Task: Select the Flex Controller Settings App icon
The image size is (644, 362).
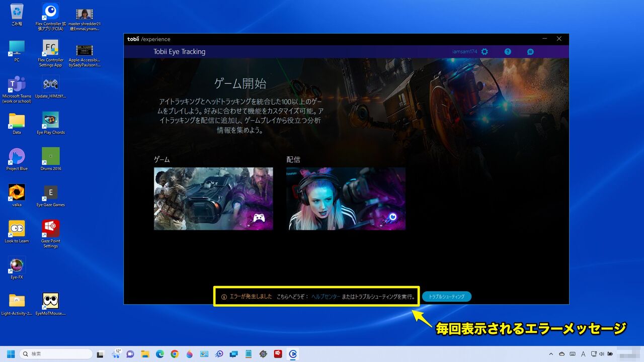Action: click(x=50, y=53)
